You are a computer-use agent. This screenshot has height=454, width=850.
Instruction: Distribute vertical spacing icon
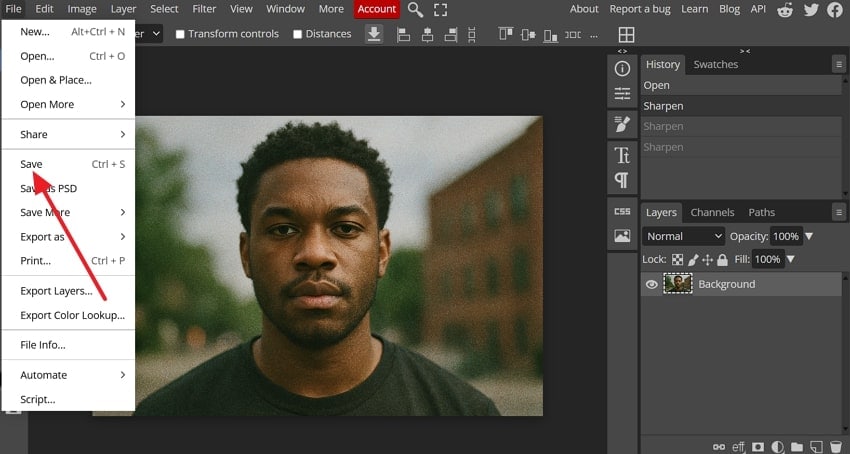(x=472, y=35)
